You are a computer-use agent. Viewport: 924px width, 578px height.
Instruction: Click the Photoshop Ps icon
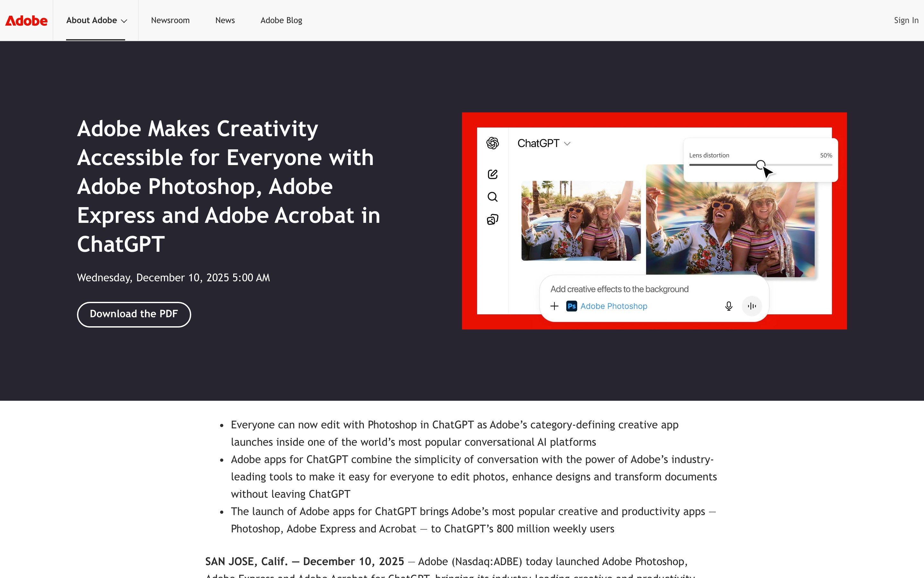572,306
